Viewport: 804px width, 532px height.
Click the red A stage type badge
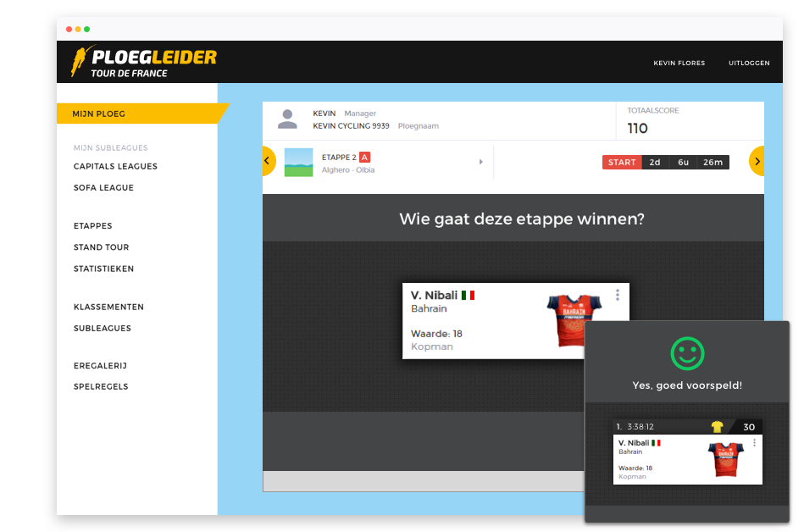pos(364,157)
